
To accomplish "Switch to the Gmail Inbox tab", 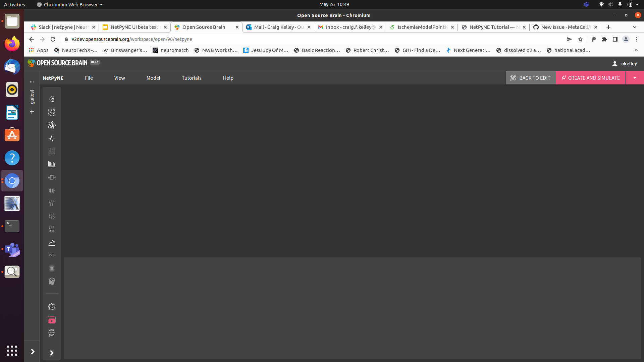I will [x=350, y=27].
